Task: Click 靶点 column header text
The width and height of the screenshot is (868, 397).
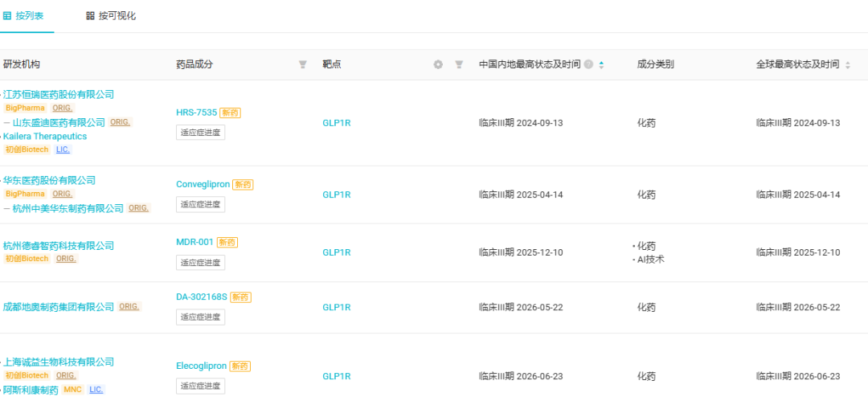Action: tap(332, 65)
